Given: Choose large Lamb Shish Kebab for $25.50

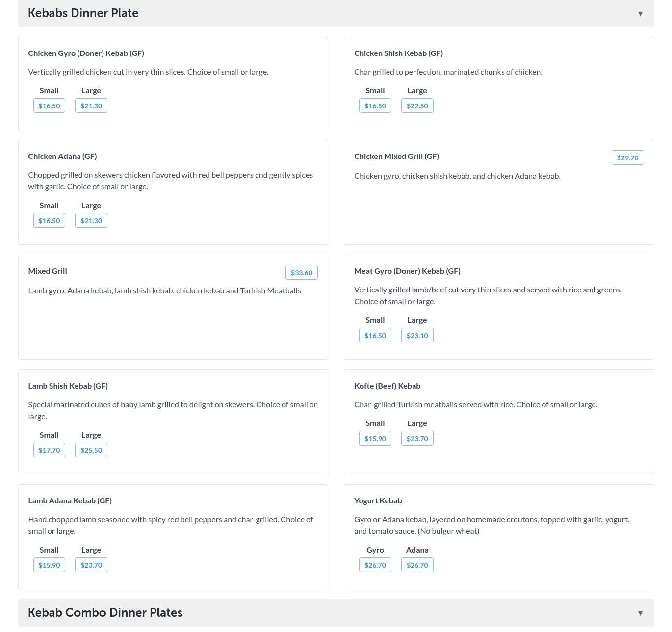Looking at the screenshot, I should (x=91, y=450).
